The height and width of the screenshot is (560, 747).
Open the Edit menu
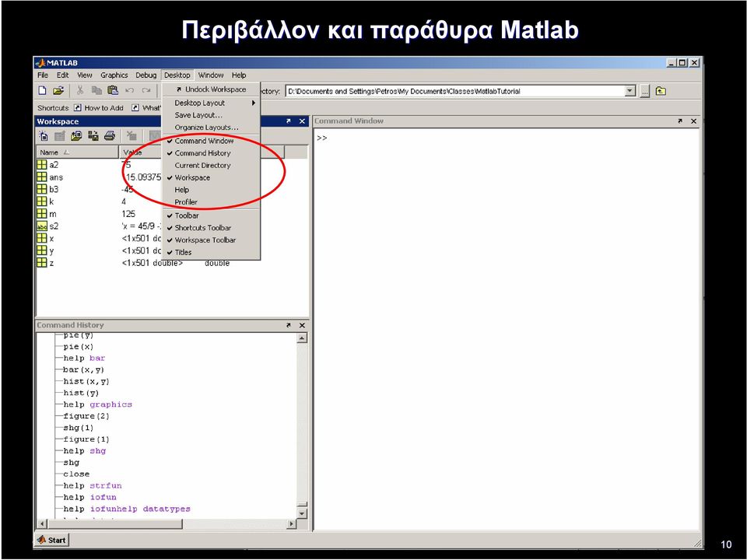(x=62, y=75)
